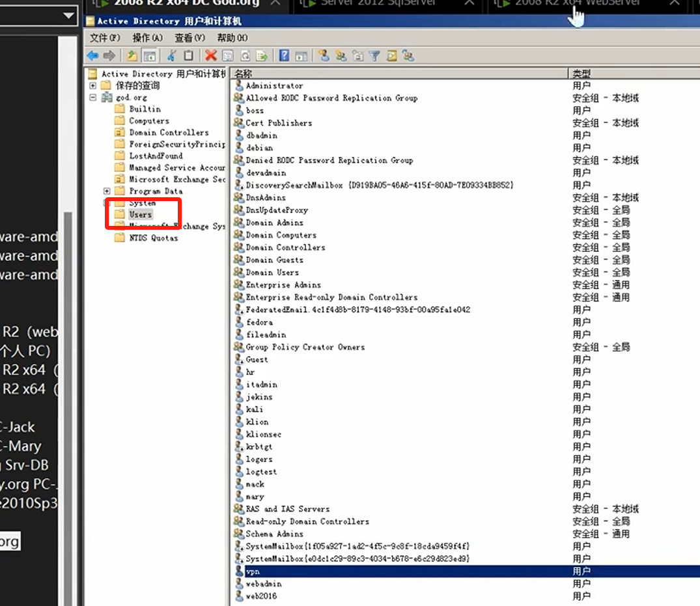The image size is (700, 606).
Task: Click the god.org domain icon
Action: point(107,97)
